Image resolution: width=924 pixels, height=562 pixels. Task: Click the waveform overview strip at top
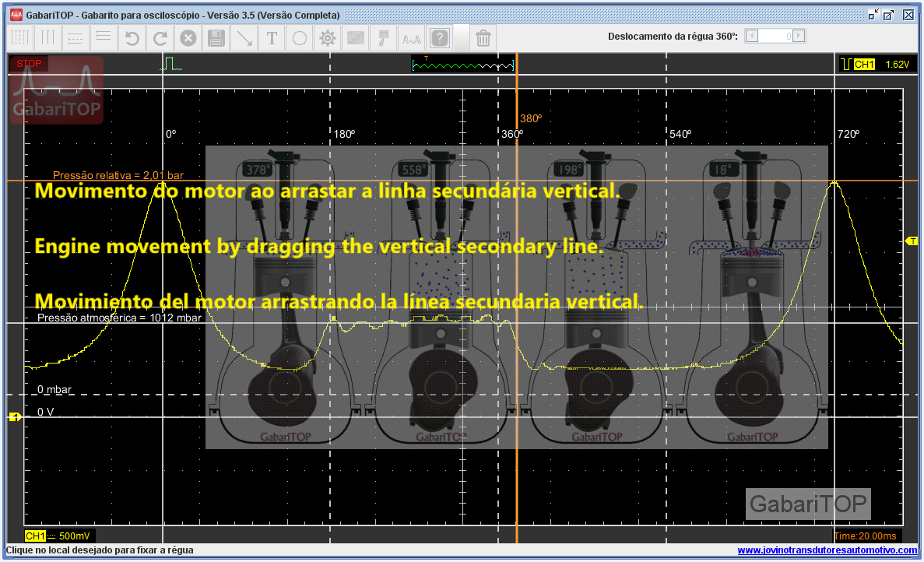coord(463,64)
